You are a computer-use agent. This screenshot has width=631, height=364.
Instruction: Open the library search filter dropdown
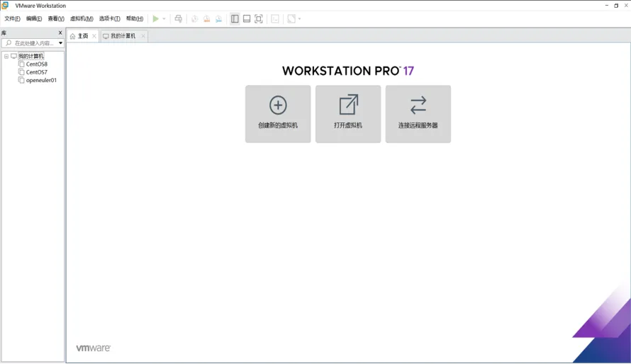pyautogui.click(x=60, y=43)
